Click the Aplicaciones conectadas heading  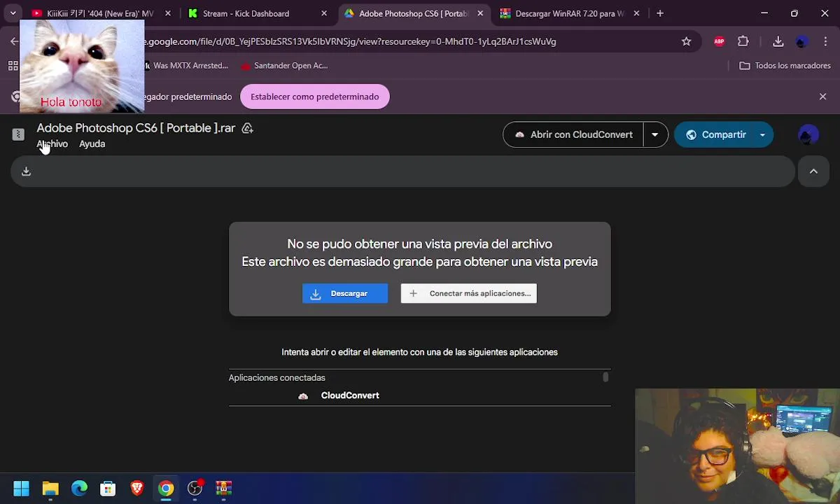tap(277, 377)
